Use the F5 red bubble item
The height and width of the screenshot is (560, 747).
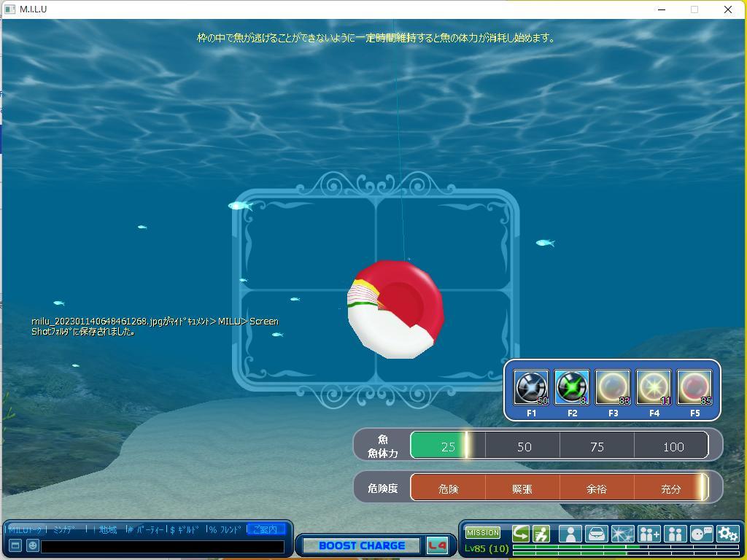(x=694, y=387)
